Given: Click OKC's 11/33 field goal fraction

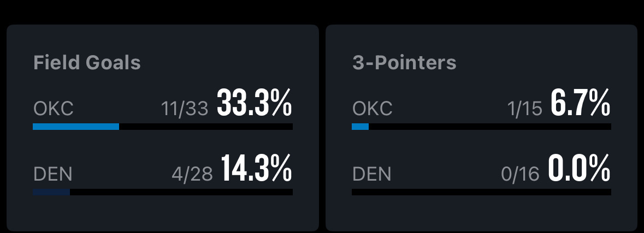Looking at the screenshot, I should 185,109.
